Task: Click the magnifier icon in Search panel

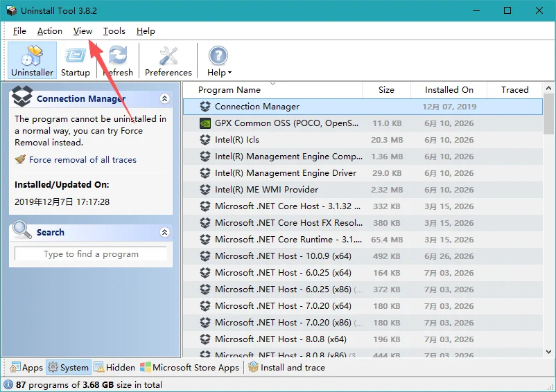Action: point(22,230)
